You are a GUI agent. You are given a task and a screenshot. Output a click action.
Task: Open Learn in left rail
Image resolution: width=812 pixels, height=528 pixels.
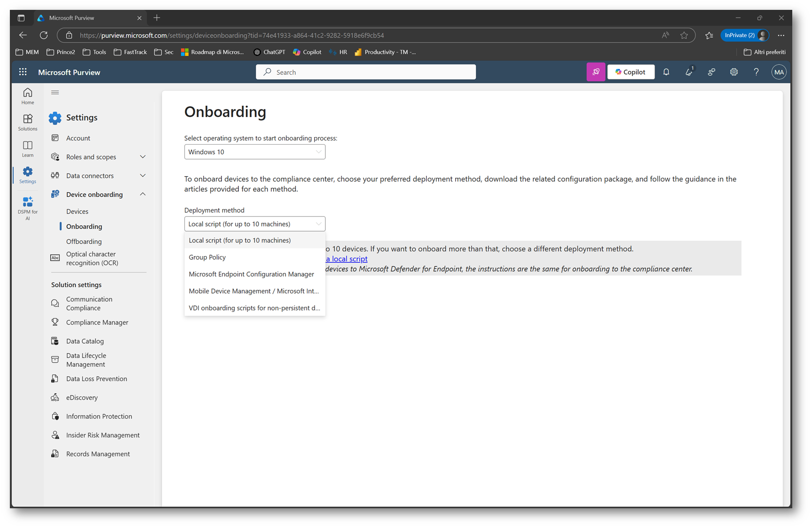(28, 149)
